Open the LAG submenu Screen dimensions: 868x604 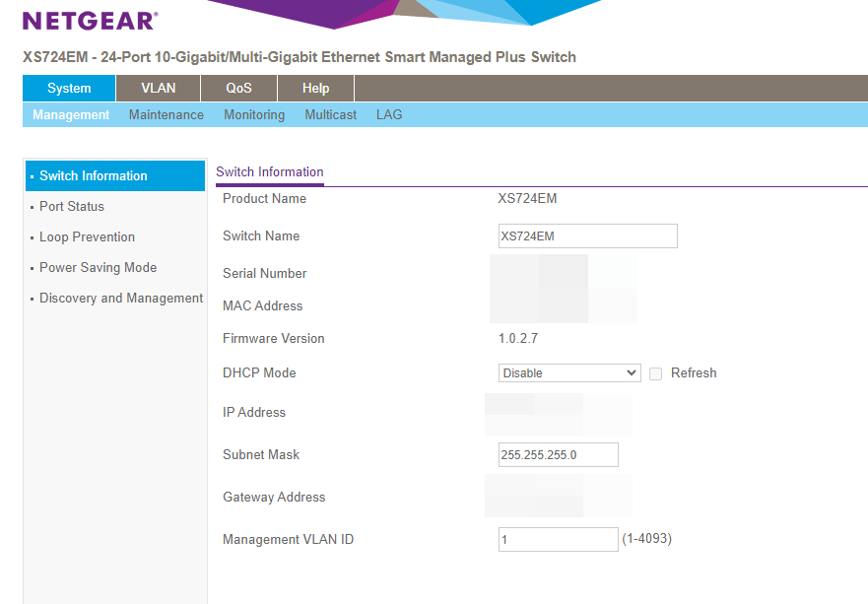[389, 114]
